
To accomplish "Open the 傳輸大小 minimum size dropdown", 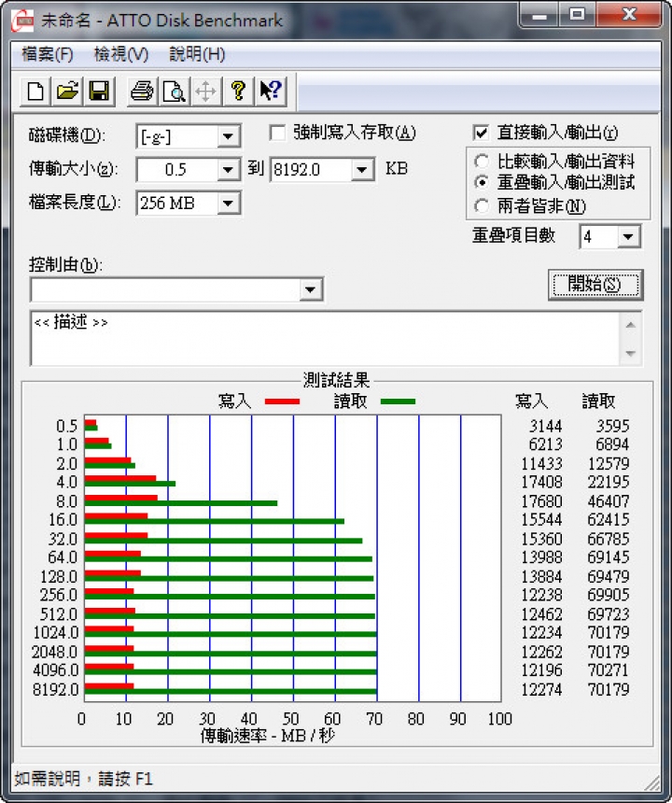I will point(229,170).
